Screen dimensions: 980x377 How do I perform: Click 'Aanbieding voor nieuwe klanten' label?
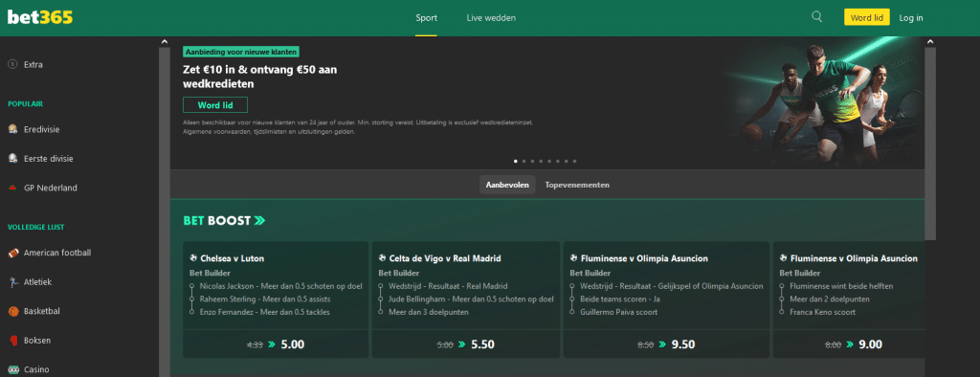[x=241, y=52]
